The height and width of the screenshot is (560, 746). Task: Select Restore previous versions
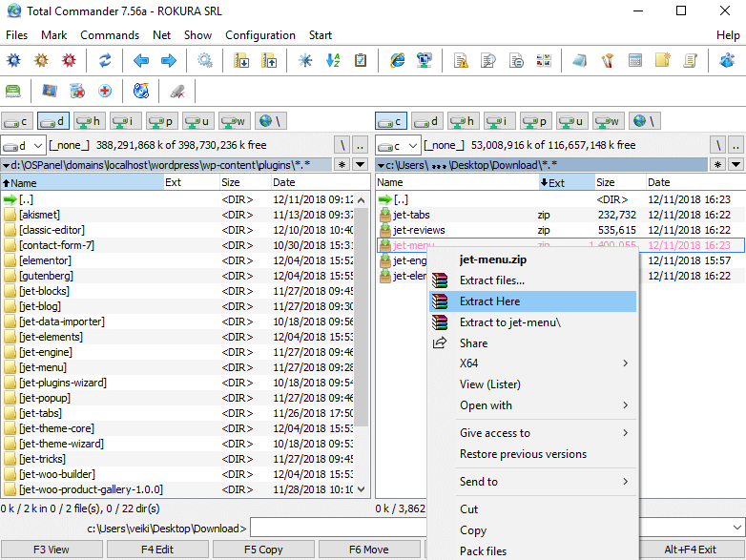click(532, 454)
